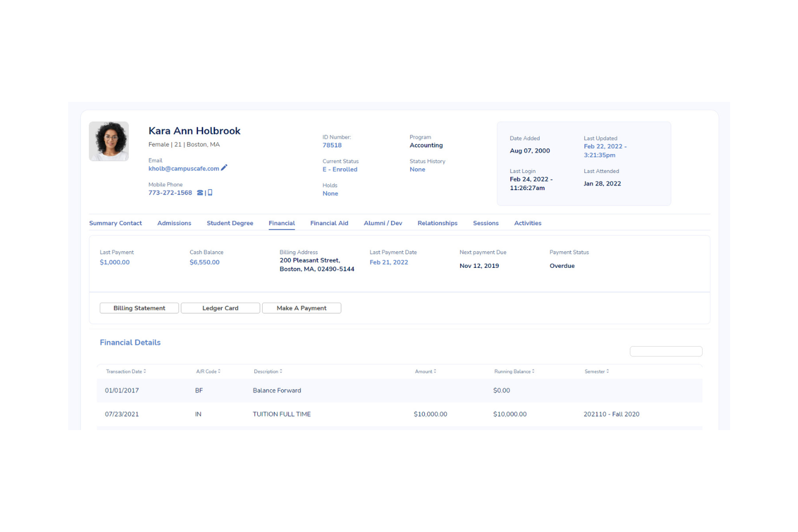Image resolution: width=798 pixels, height=532 pixels.
Task: Click the Jan 28, 2022 last attended date
Action: (602, 184)
